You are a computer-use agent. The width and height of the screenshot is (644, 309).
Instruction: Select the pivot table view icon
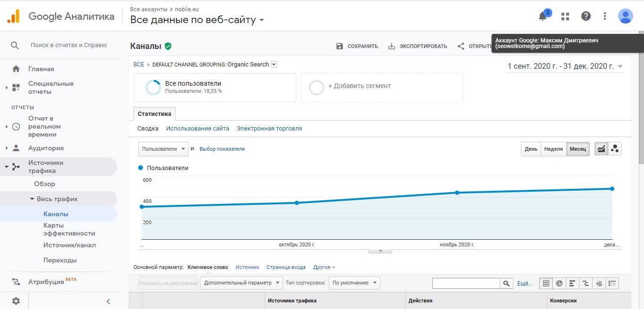(612, 283)
